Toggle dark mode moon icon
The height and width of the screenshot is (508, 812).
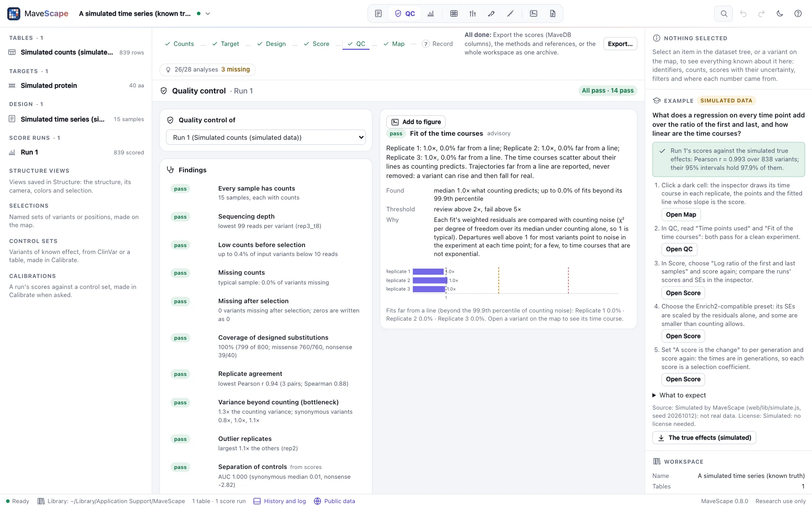pos(780,13)
